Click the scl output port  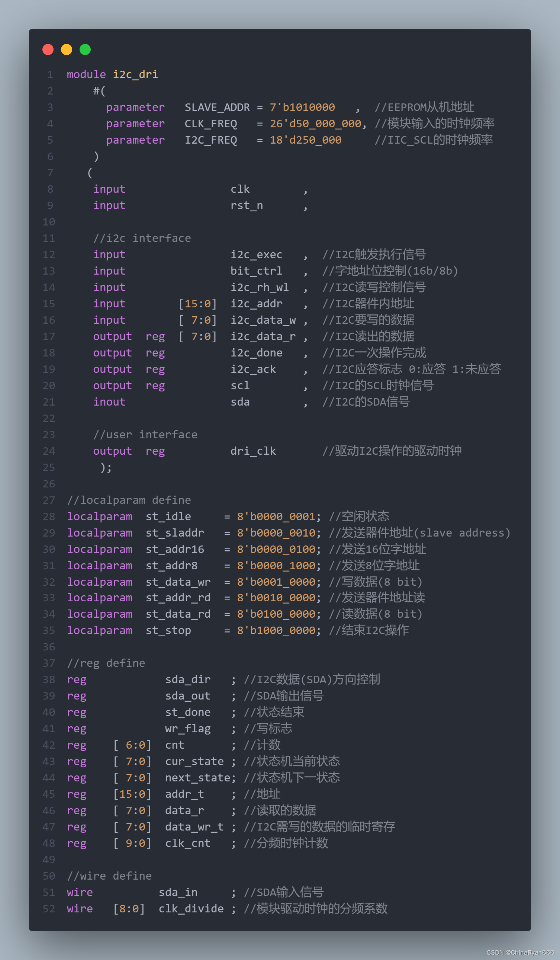click(240, 386)
